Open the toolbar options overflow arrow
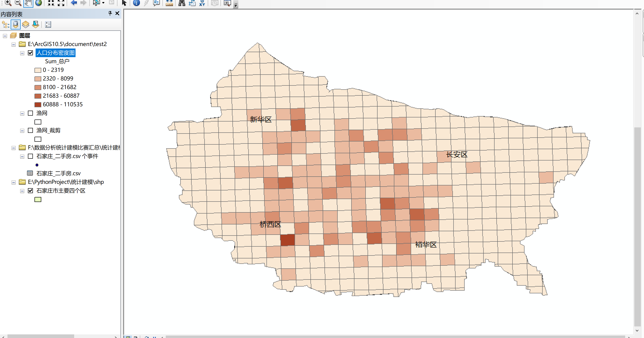Screen dimensions: 644x338 (x=236, y=5)
